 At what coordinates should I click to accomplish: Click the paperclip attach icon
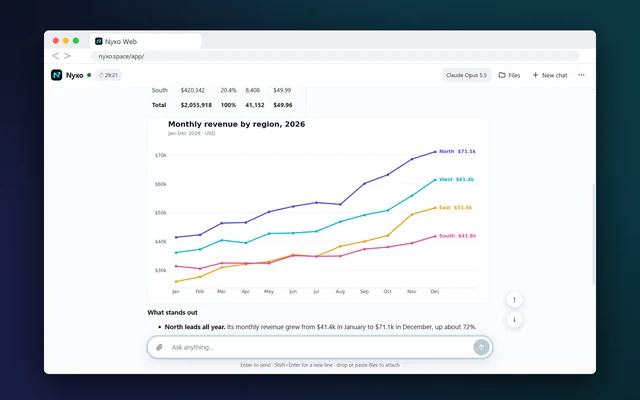159,347
